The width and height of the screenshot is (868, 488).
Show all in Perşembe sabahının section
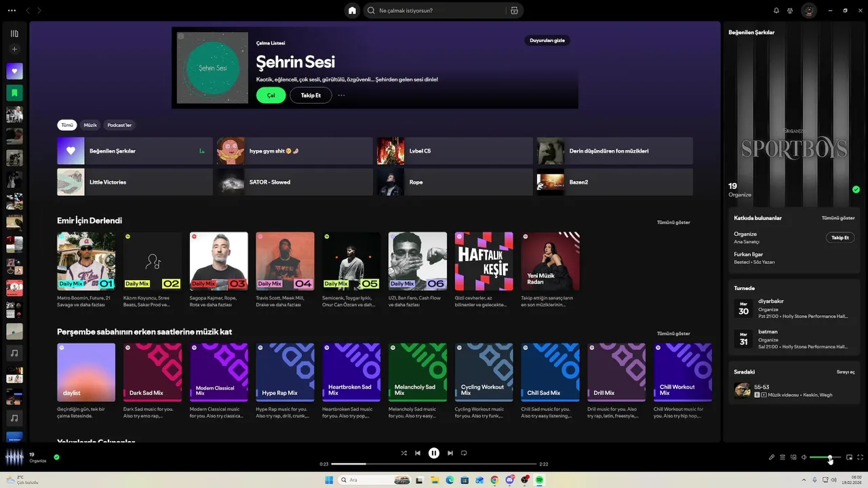pos(673,333)
